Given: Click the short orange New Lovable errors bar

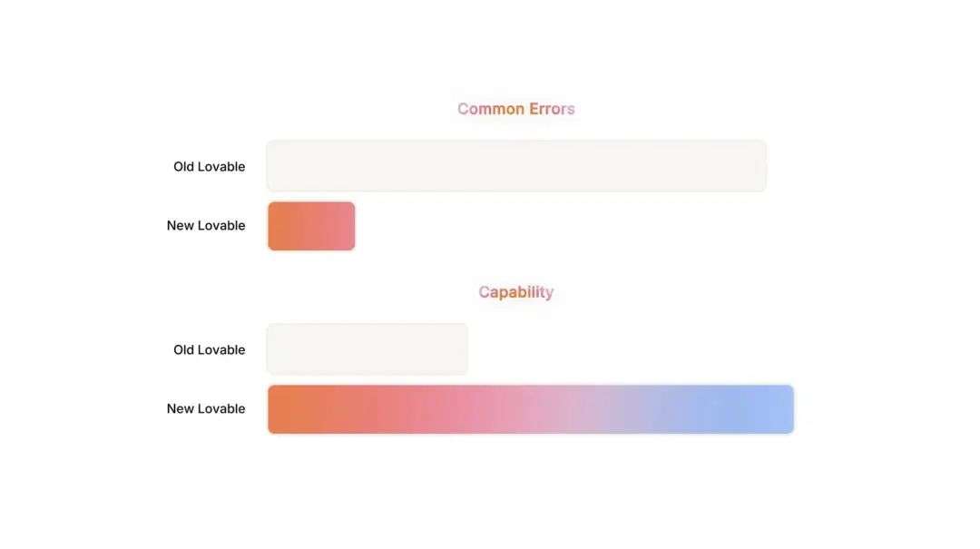Looking at the screenshot, I should (311, 226).
